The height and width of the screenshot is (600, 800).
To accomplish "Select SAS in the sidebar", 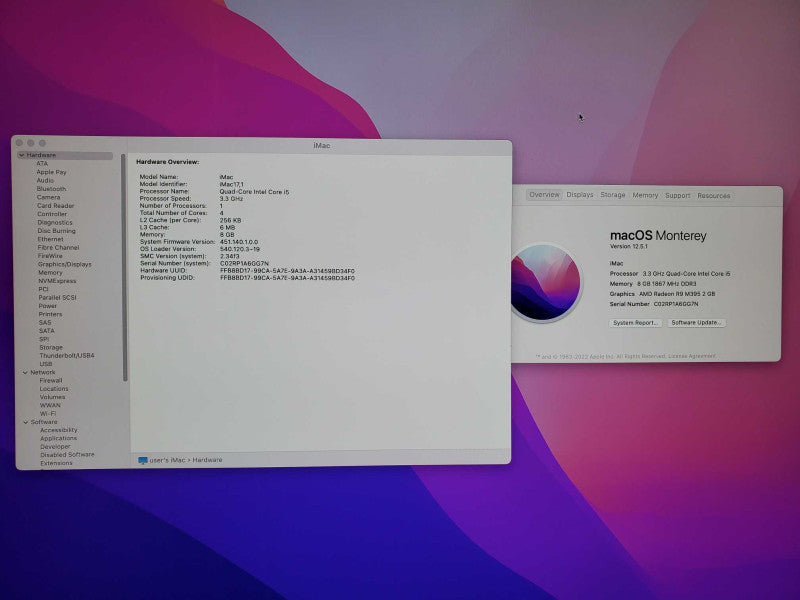I will click(x=45, y=322).
